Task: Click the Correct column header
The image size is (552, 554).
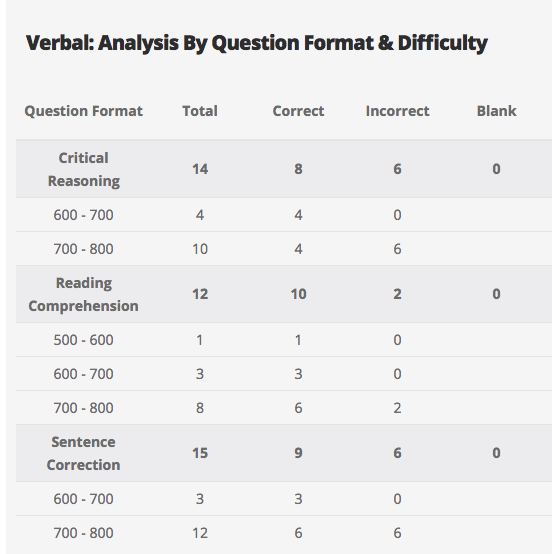Action: coord(298,111)
